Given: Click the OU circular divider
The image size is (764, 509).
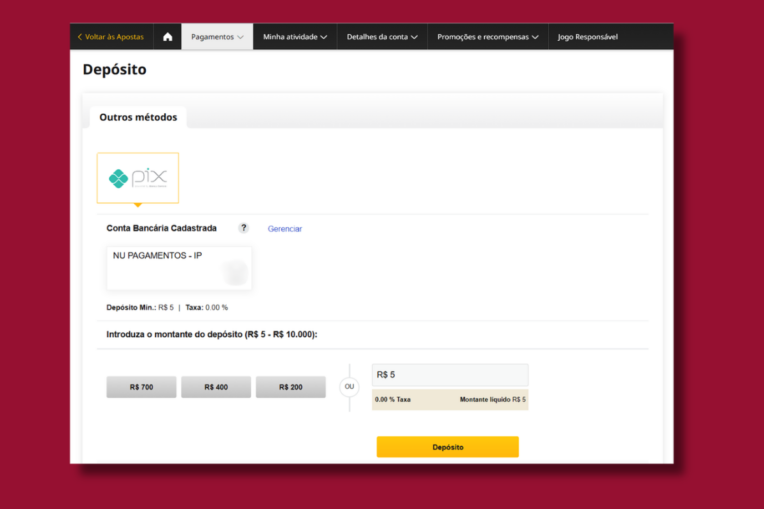Looking at the screenshot, I should click(x=349, y=387).
